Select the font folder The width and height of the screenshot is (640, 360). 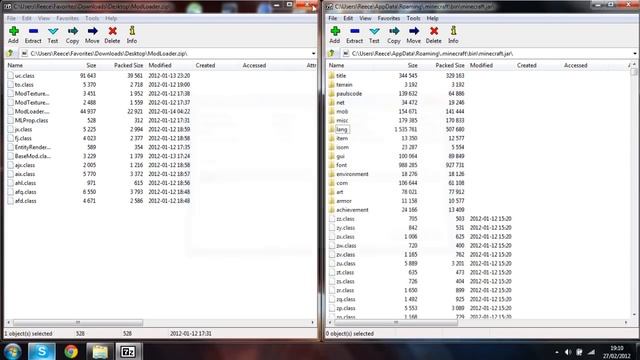(x=341, y=165)
